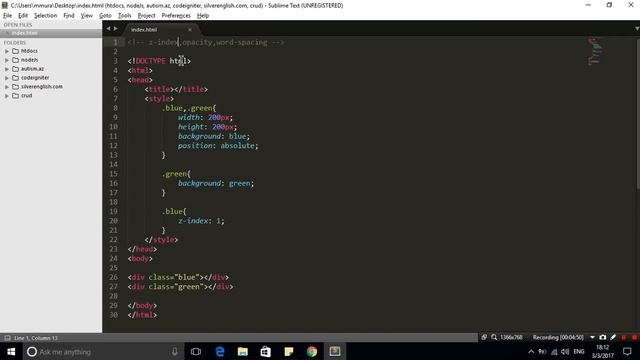Click line number 26 in gutter

click(x=113, y=277)
